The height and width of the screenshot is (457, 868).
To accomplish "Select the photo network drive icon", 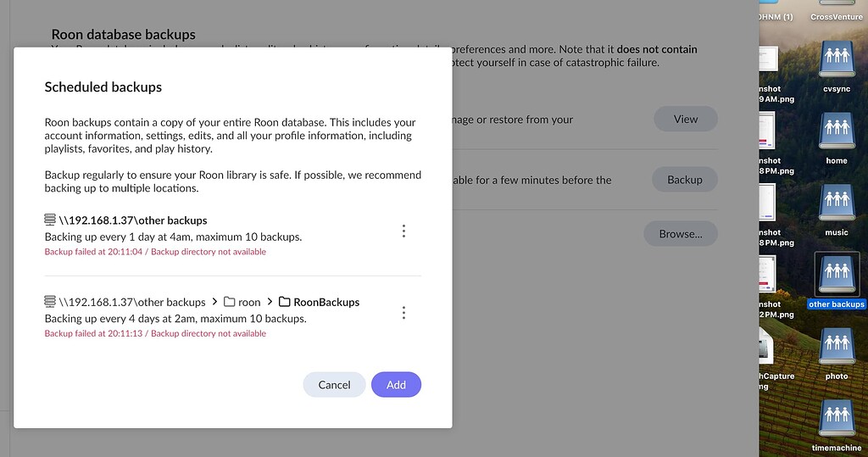I will tap(837, 347).
